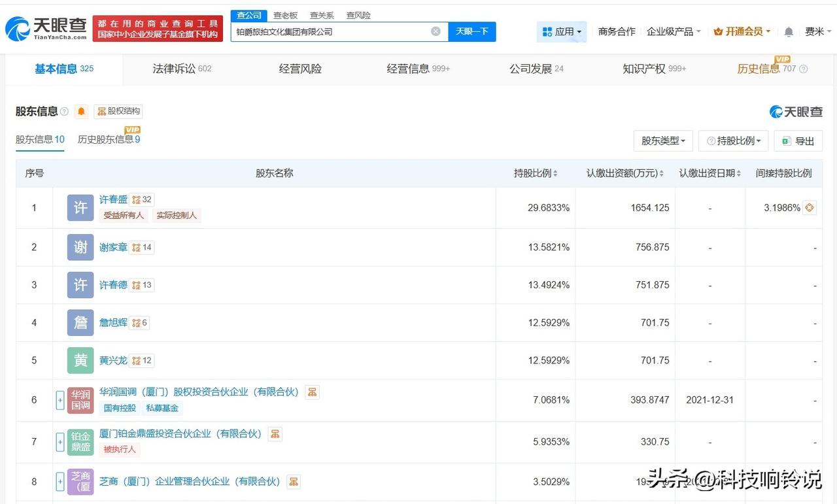The width and height of the screenshot is (837, 504).
Task: Switch to the 公司发展 tab
Action: (x=536, y=69)
